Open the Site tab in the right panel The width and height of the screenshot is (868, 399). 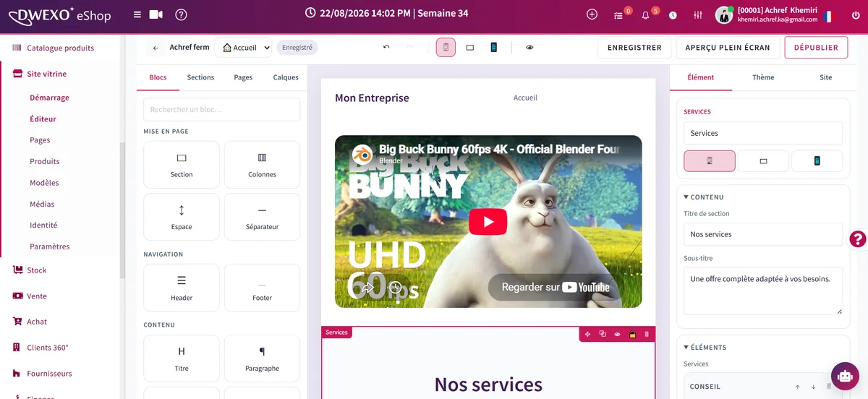[825, 77]
